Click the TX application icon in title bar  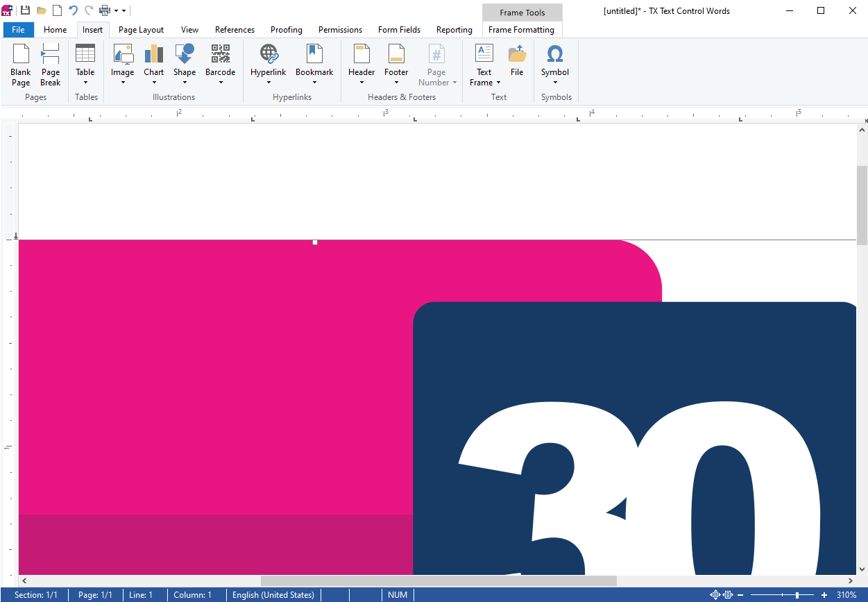click(x=8, y=10)
